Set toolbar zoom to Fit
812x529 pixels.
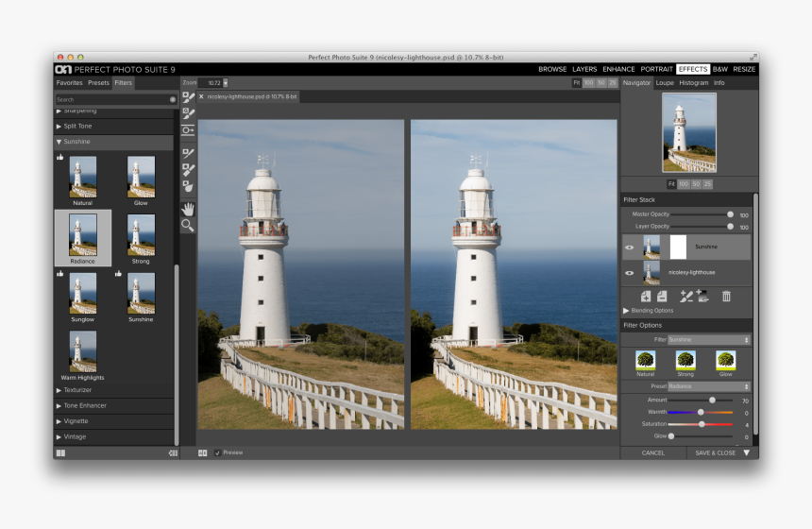[576, 83]
